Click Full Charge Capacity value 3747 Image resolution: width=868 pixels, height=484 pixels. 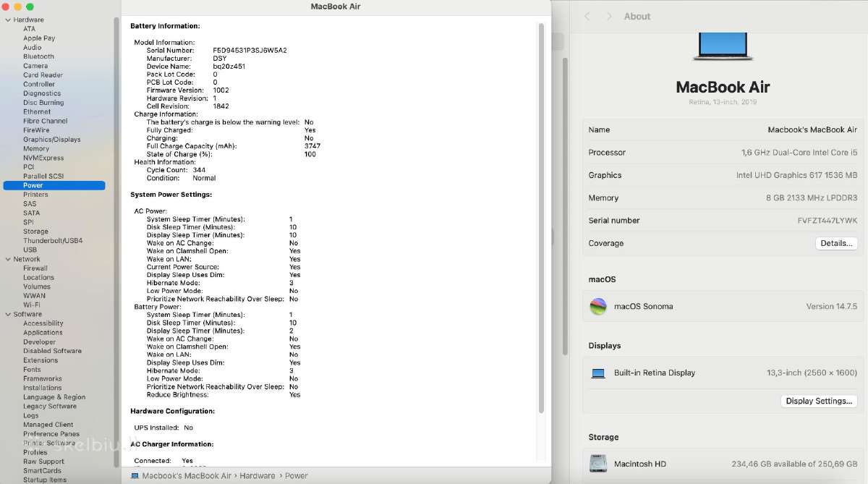tap(312, 146)
